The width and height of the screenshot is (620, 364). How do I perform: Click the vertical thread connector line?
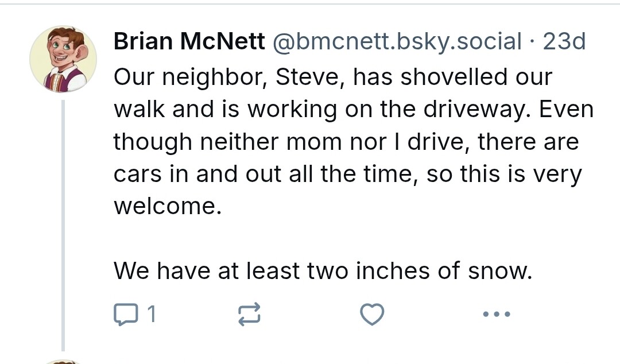tap(63, 226)
